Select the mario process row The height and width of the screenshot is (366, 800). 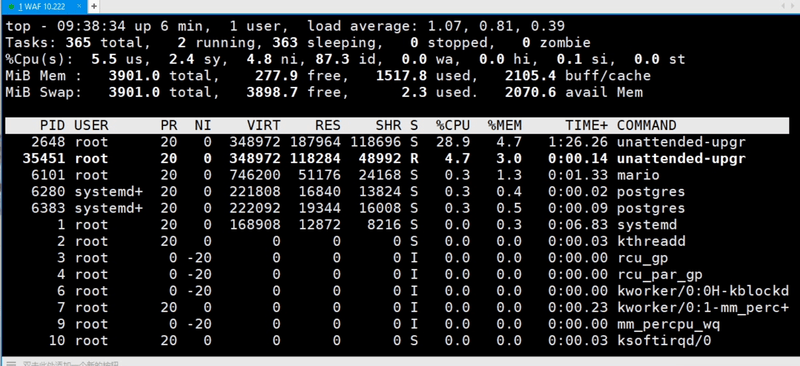398,175
